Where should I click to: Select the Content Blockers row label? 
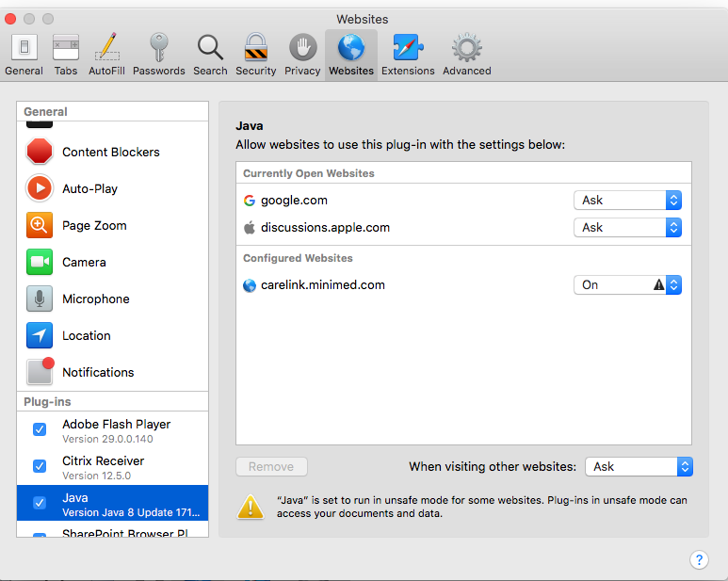[x=111, y=153]
